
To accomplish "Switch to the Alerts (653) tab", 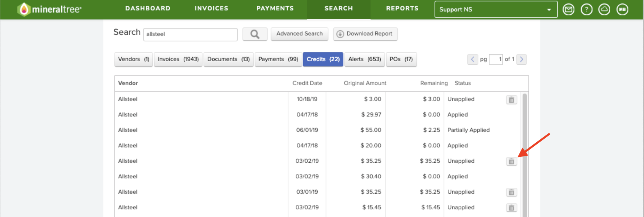I will (x=365, y=59).
